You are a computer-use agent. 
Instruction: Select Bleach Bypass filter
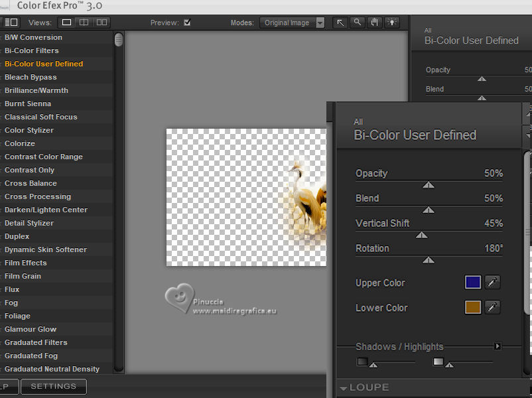[31, 77]
